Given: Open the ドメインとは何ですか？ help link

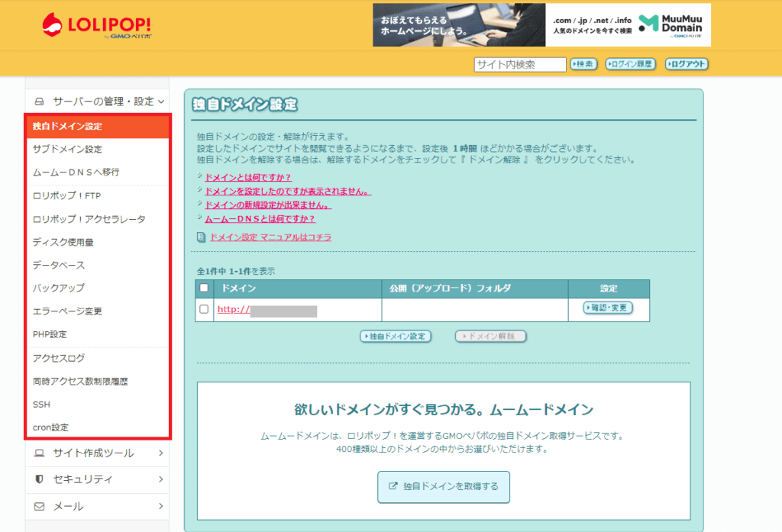Looking at the screenshot, I should coord(248,178).
